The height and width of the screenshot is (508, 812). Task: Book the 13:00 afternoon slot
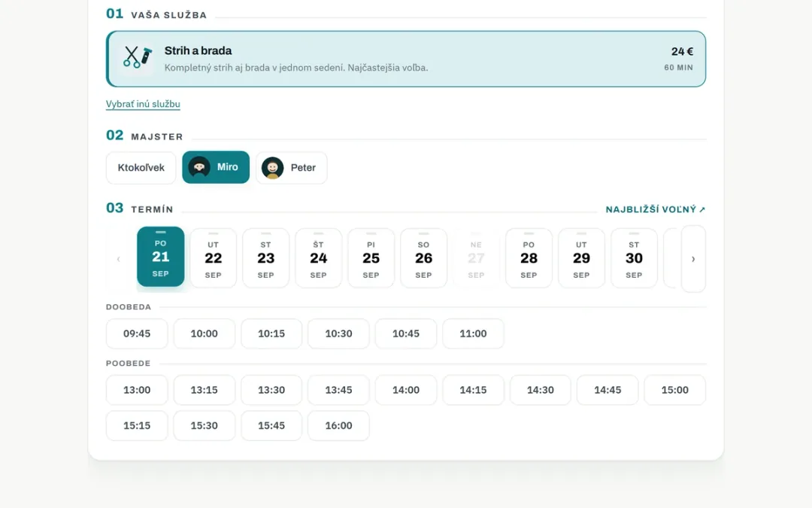click(x=137, y=390)
